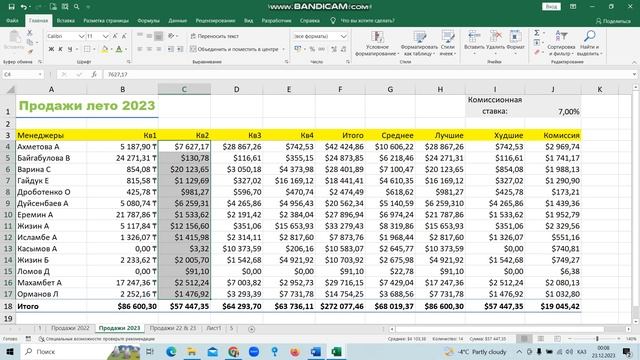The width and height of the screenshot is (640, 360).
Task: Align text to the right
Action: (x=158, y=49)
